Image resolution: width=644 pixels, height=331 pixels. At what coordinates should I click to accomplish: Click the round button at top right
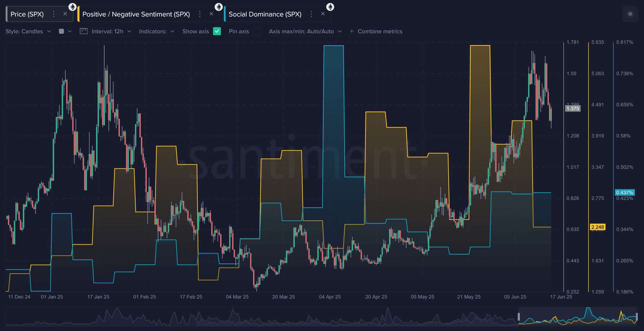(630, 14)
